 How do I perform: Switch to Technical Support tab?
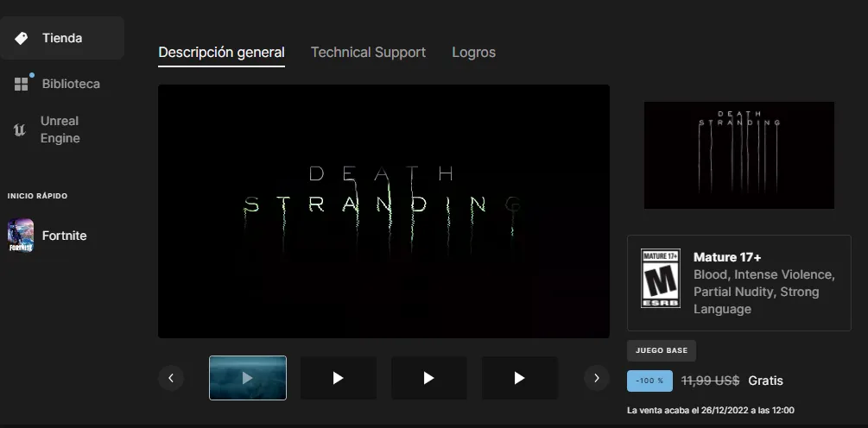point(368,53)
